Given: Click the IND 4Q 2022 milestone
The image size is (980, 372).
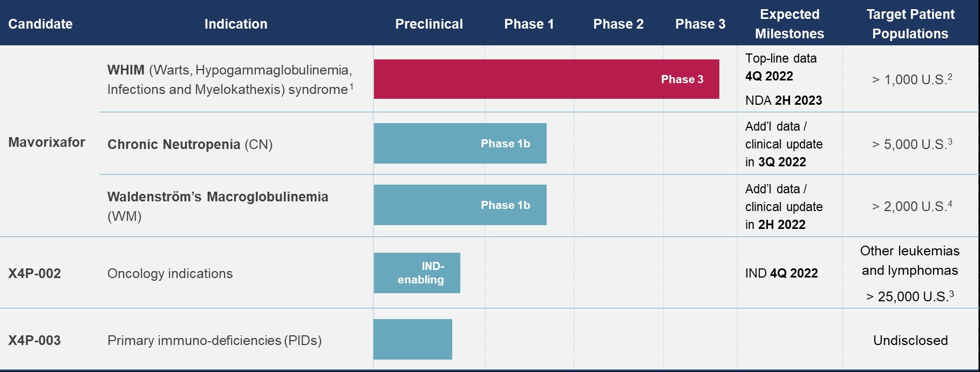Looking at the screenshot, I should click(x=781, y=273).
